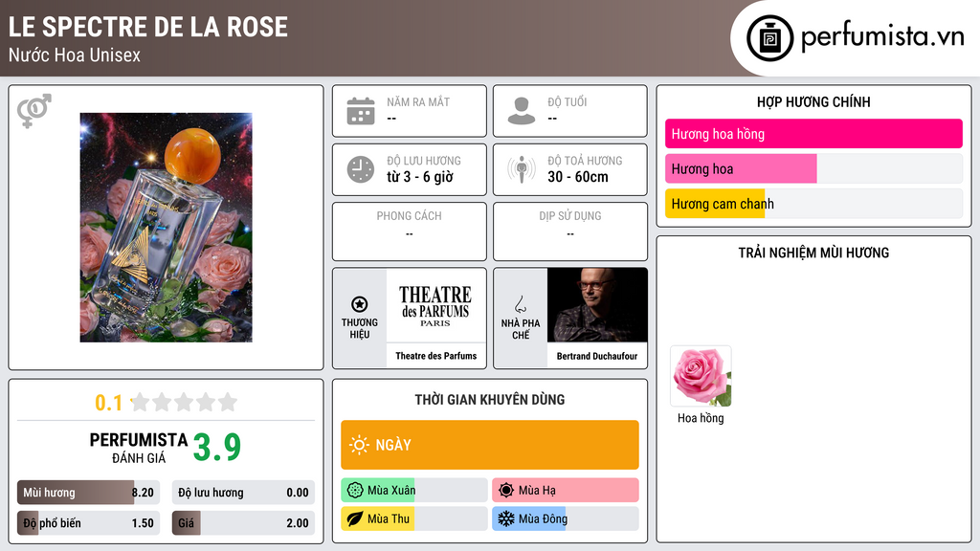Open the Theatre des Parfums brand link
The image size is (980, 551).
(x=436, y=318)
